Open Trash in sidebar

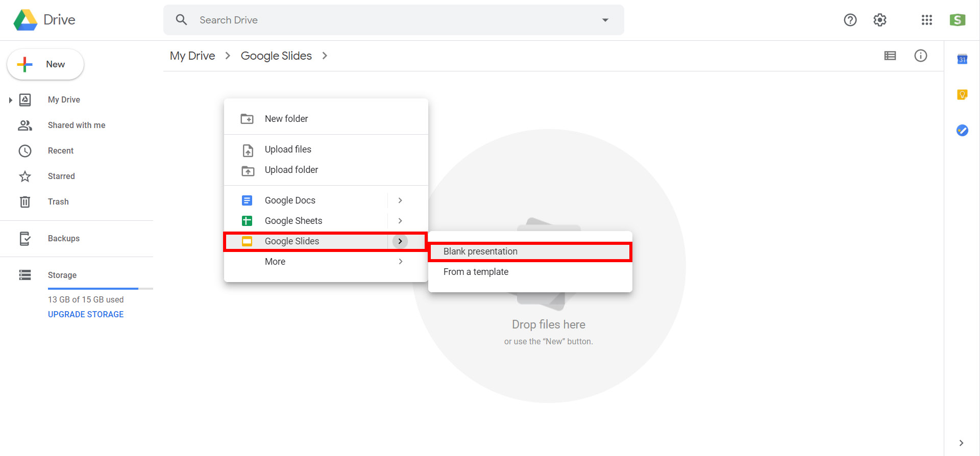click(58, 202)
